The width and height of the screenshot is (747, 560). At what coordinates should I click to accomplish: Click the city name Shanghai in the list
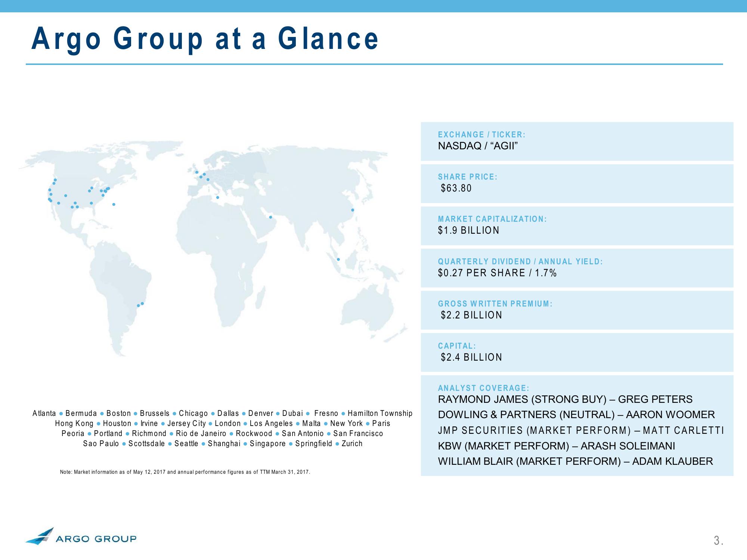(224, 444)
